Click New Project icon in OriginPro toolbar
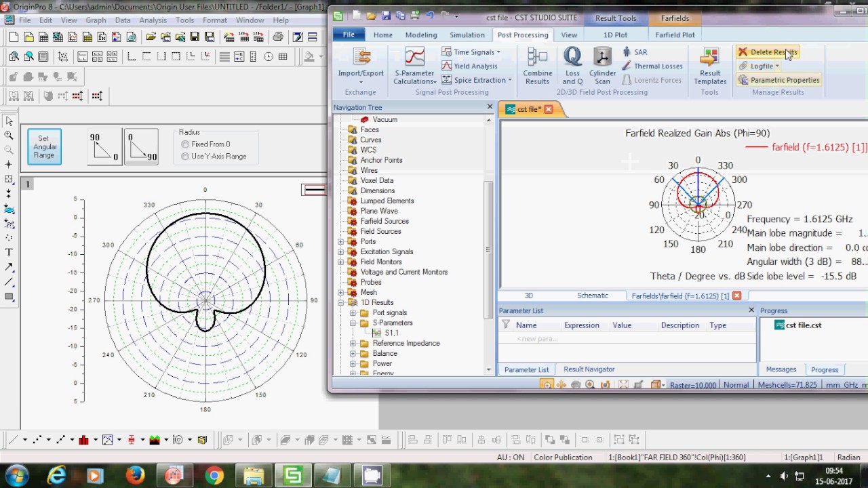868x488 pixels. (x=14, y=37)
